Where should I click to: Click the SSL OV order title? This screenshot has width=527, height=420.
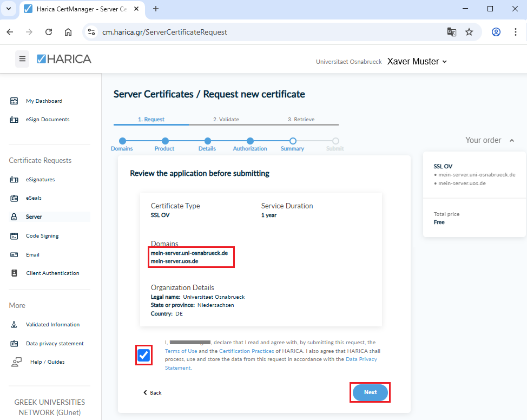pyautogui.click(x=443, y=166)
